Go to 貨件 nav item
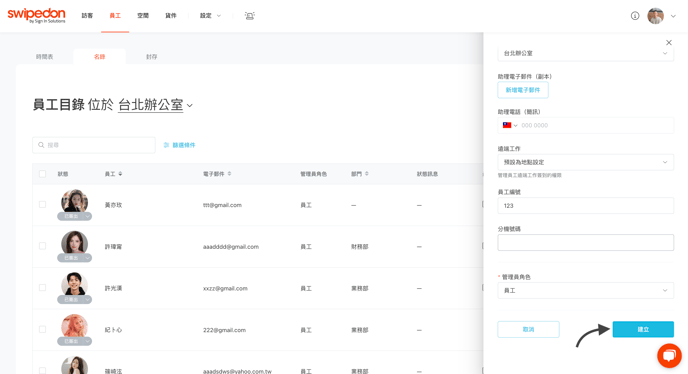Screen dimensions: 688x374 (171, 16)
